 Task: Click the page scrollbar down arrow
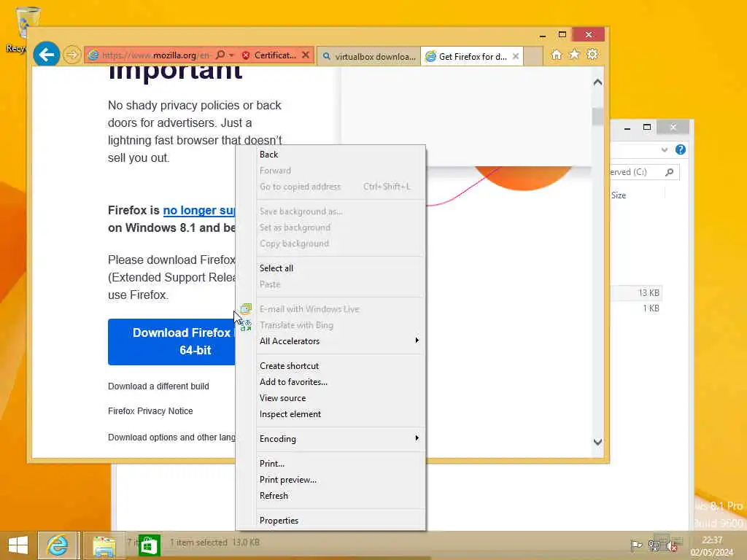[x=598, y=442]
